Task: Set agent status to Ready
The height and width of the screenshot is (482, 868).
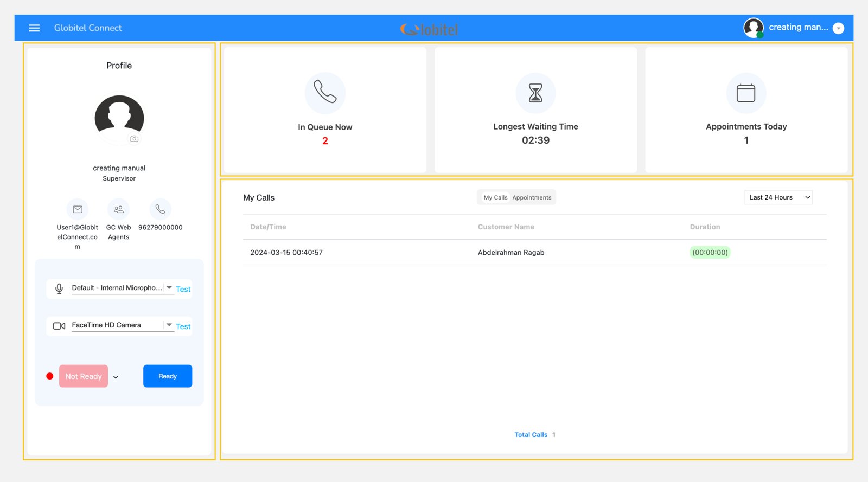Action: (x=168, y=376)
